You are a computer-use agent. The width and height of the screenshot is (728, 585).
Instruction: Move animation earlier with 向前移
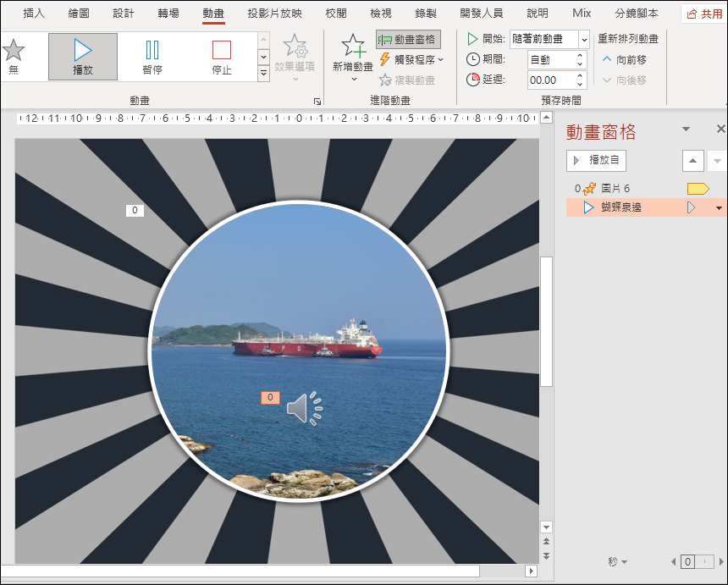coord(624,59)
